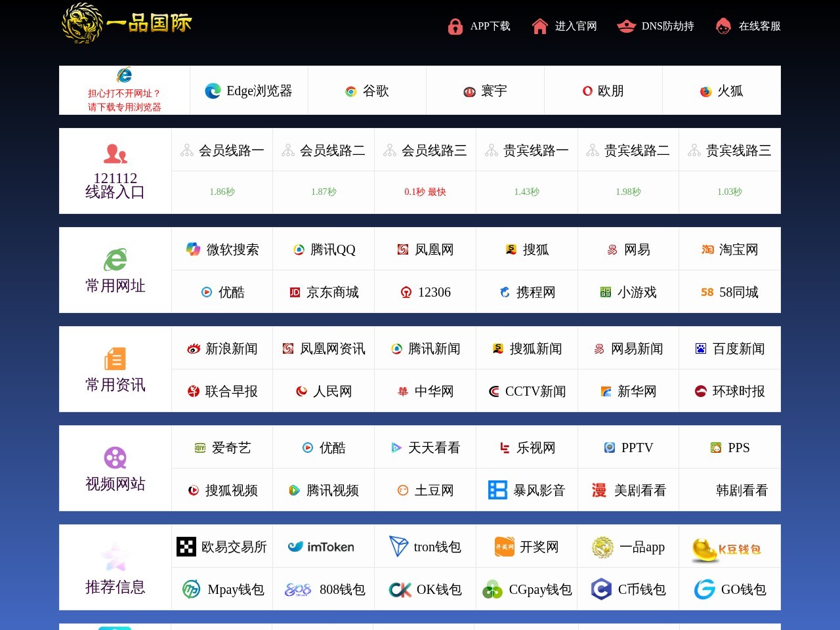
Task: Click the 进入官网 house icon
Action: [540, 26]
